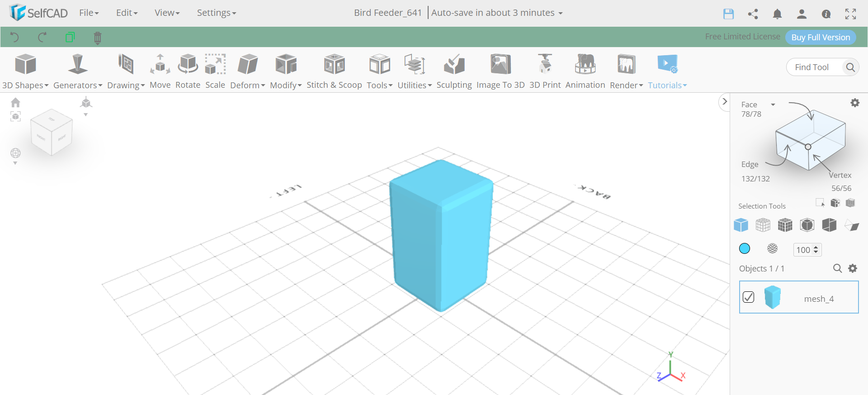868x395 pixels.
Task: Redo the last action
Action: (42, 37)
